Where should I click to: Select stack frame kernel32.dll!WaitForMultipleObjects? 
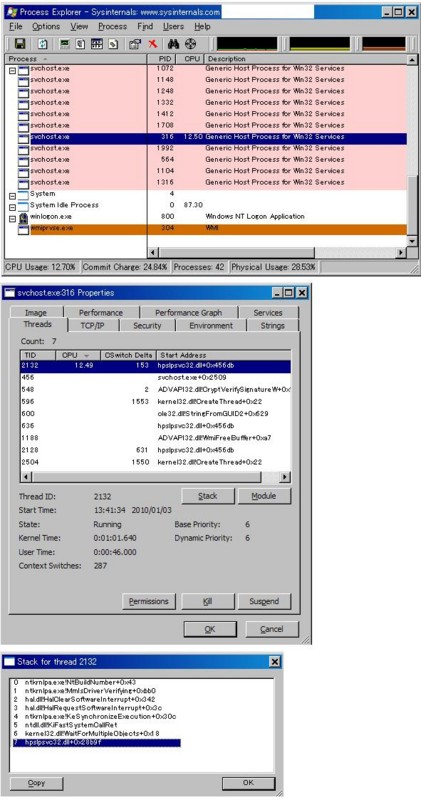(142, 734)
